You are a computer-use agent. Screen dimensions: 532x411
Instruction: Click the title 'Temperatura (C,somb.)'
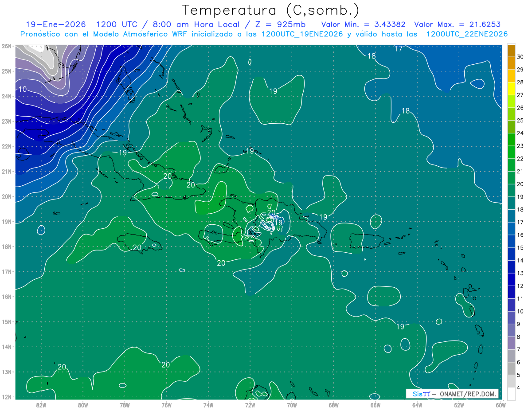coord(271,10)
